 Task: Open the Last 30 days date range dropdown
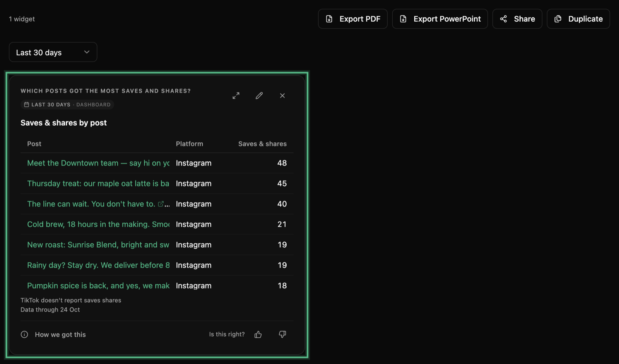pyautogui.click(x=53, y=52)
